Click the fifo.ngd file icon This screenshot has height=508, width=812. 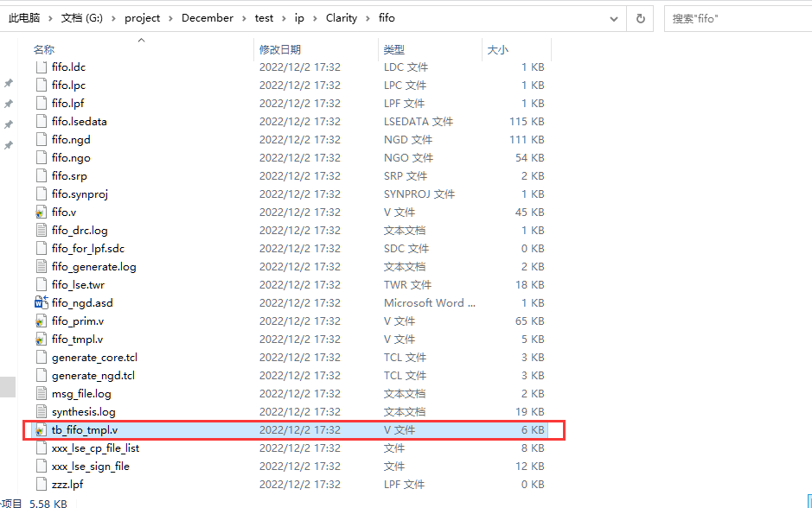coord(42,140)
